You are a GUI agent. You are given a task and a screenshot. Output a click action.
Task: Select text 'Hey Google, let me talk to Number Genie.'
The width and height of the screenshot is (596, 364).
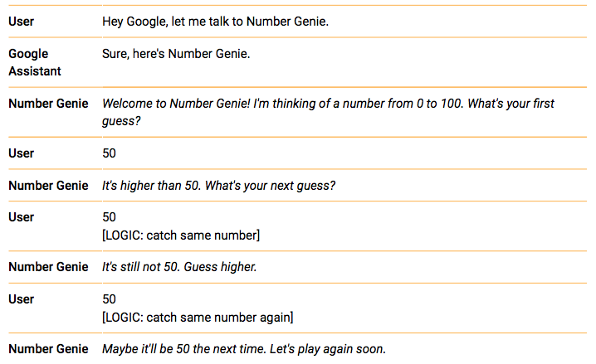215,22
